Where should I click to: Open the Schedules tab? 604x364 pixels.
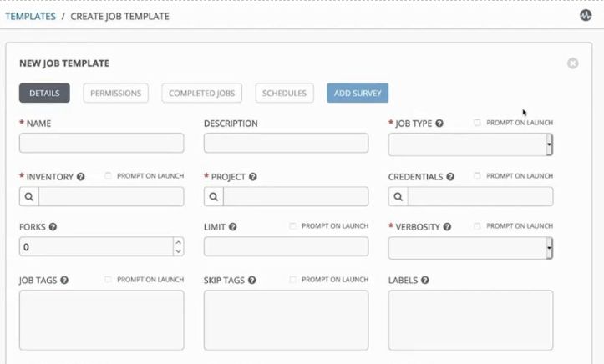[285, 93]
